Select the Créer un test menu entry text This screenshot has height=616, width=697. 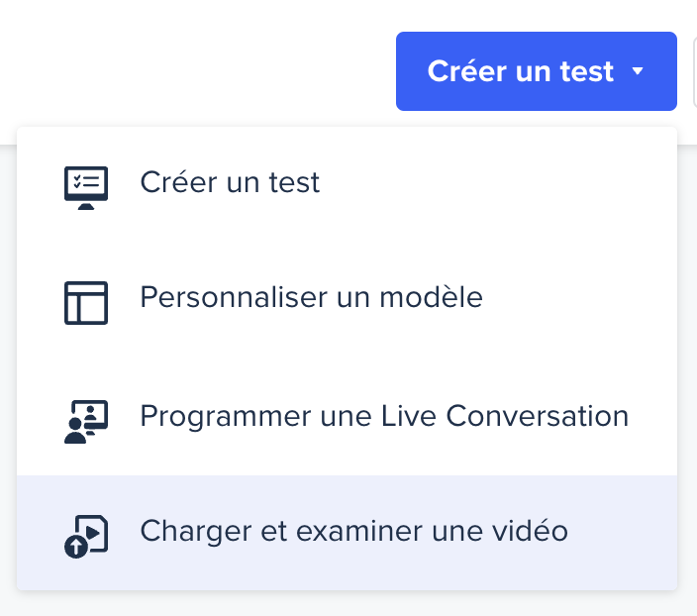point(230,183)
